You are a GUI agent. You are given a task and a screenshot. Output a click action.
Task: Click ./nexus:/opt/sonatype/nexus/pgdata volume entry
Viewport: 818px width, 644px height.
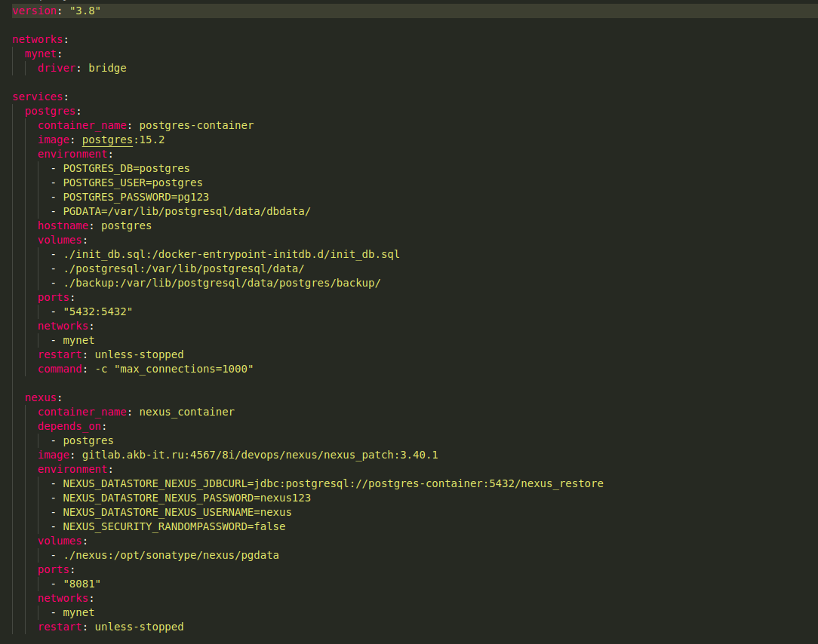coord(171,555)
